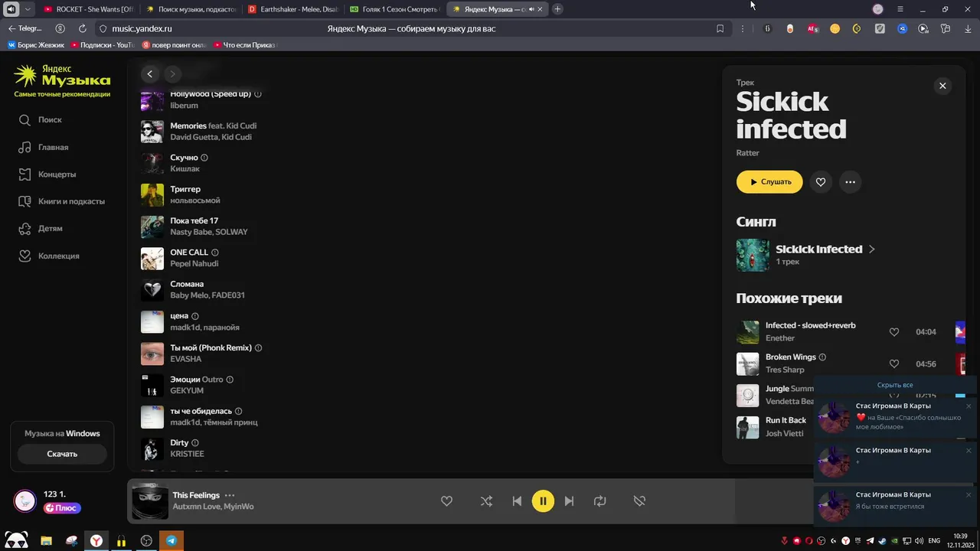
Task: Select the Run It Back track
Action: [786, 420]
